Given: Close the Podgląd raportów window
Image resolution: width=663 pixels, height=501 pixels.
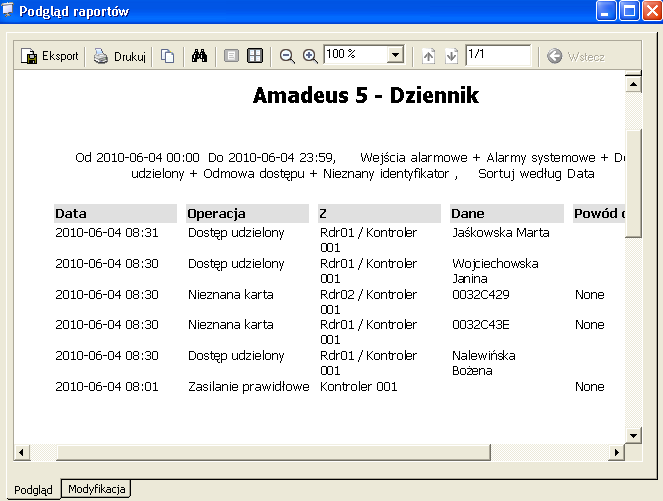Looking at the screenshot, I should [x=652, y=11].
